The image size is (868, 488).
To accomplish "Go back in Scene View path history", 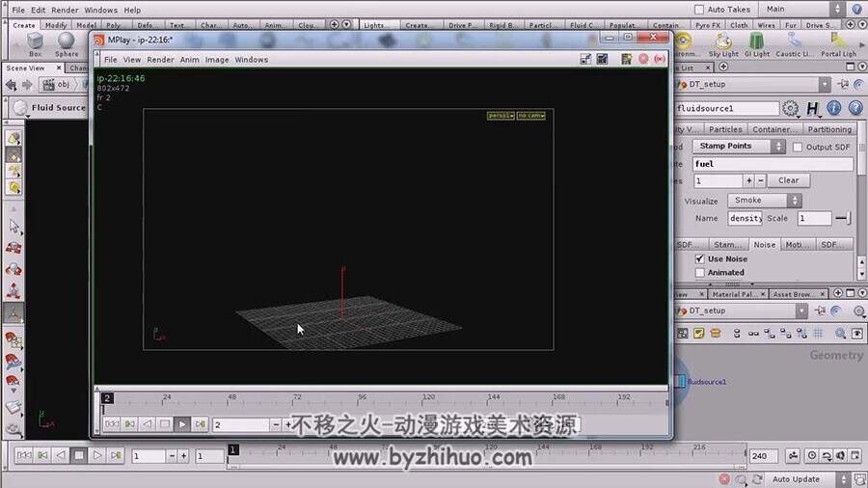I will (11, 85).
